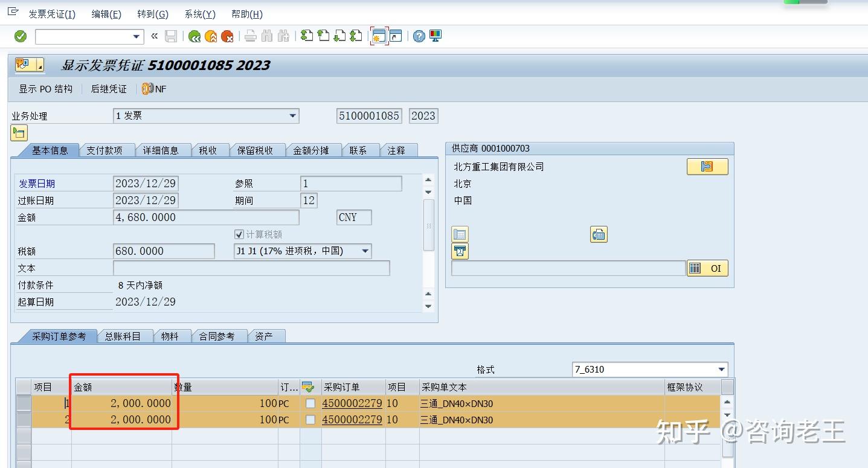Click the 显示 PO 结构 button
868x468 pixels.
click(x=45, y=89)
